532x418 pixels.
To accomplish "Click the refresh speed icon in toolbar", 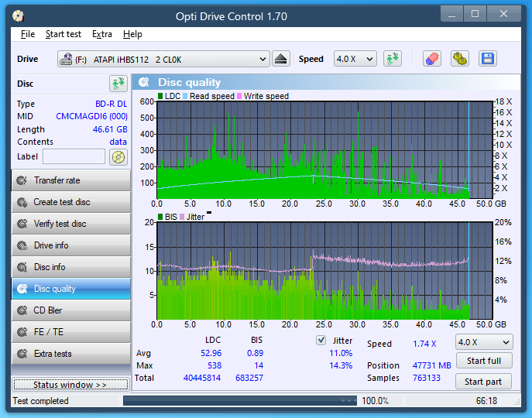I will click(x=393, y=59).
